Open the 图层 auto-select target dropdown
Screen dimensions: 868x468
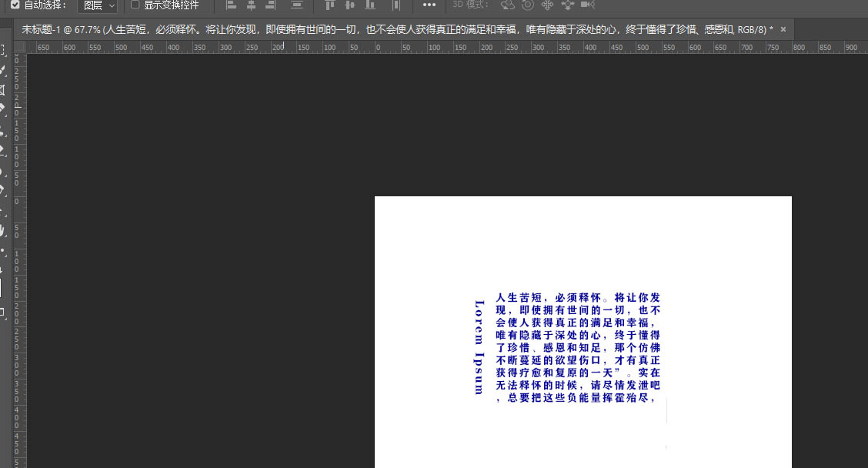[x=98, y=5]
